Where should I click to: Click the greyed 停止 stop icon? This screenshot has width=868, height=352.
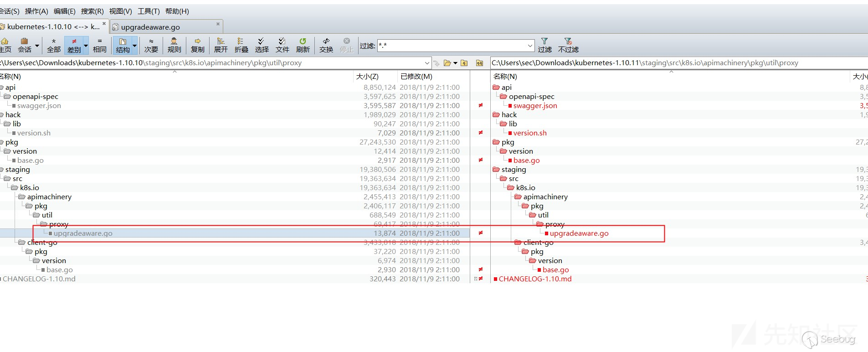tap(347, 45)
